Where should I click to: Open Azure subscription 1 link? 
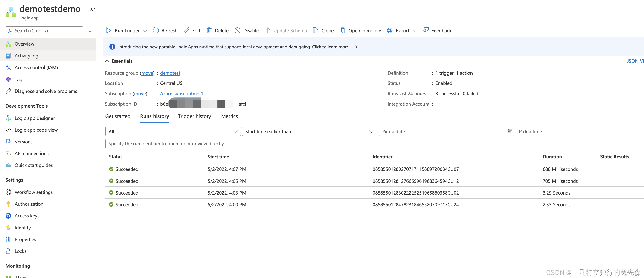(x=182, y=93)
